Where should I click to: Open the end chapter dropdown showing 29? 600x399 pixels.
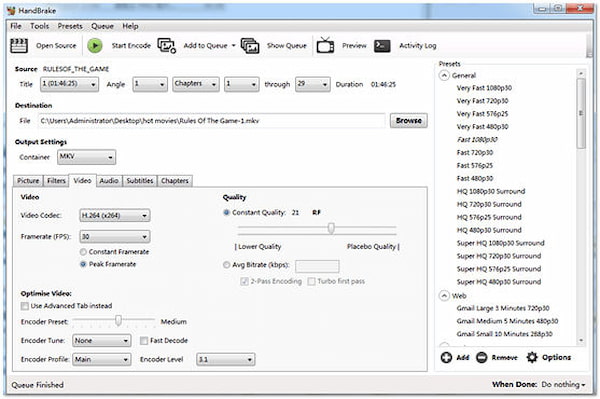(x=313, y=84)
